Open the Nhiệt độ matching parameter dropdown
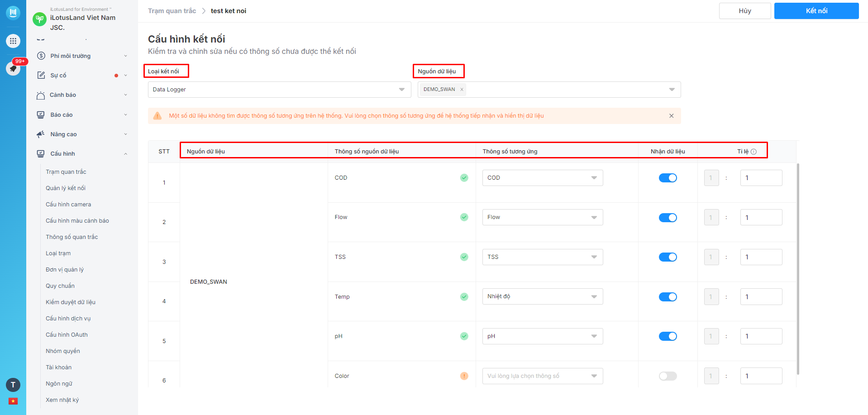Image resolution: width=868 pixels, height=415 pixels. (543, 296)
